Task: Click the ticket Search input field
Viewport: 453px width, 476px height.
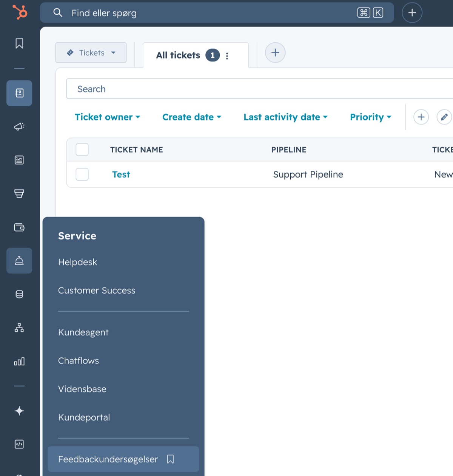Action: [x=260, y=89]
